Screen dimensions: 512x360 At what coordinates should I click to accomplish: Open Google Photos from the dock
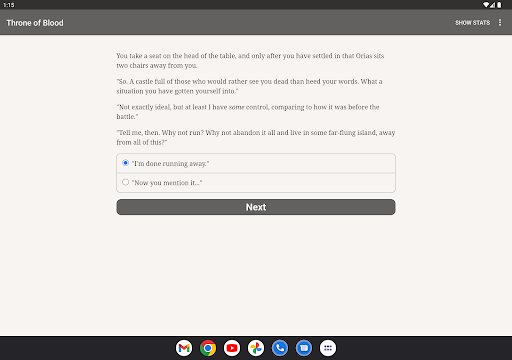point(256,348)
